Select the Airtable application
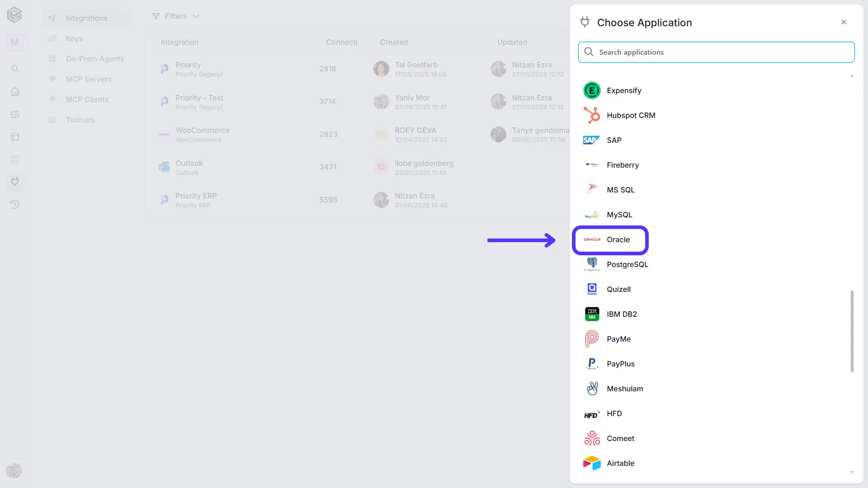Screen dimensions: 868x488 click(x=620, y=463)
